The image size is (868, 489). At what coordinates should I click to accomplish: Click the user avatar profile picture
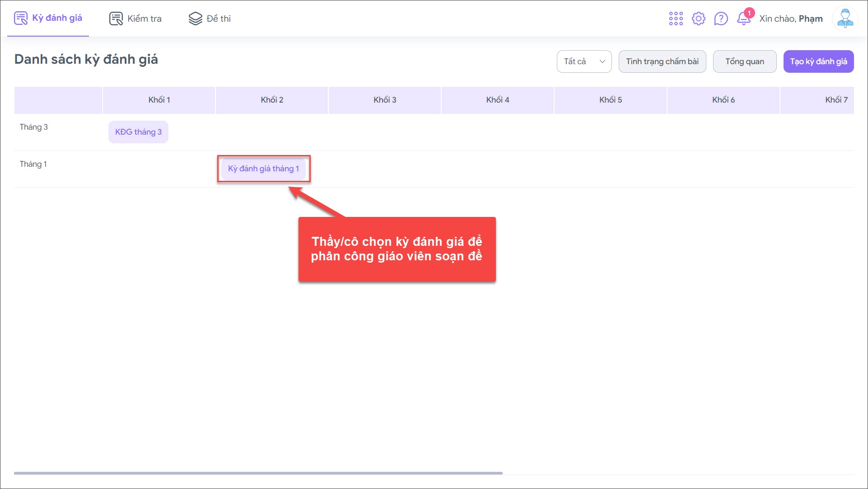(x=845, y=19)
